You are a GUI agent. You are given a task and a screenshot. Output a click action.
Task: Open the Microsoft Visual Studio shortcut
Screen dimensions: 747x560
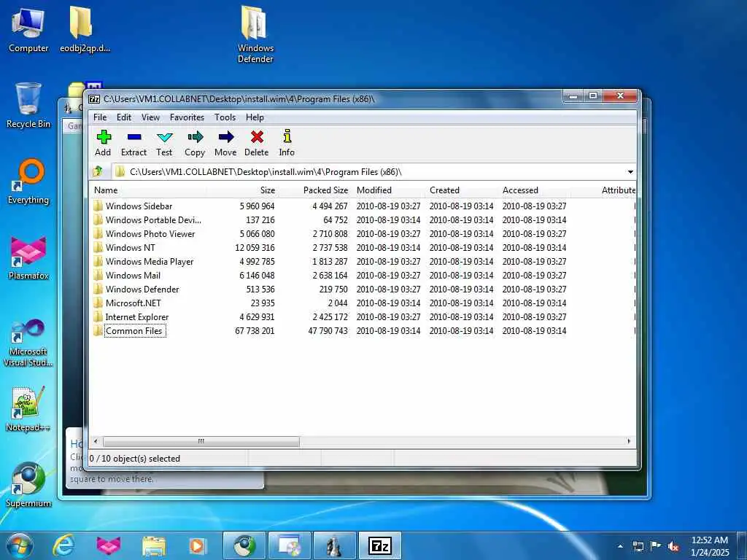[28, 343]
